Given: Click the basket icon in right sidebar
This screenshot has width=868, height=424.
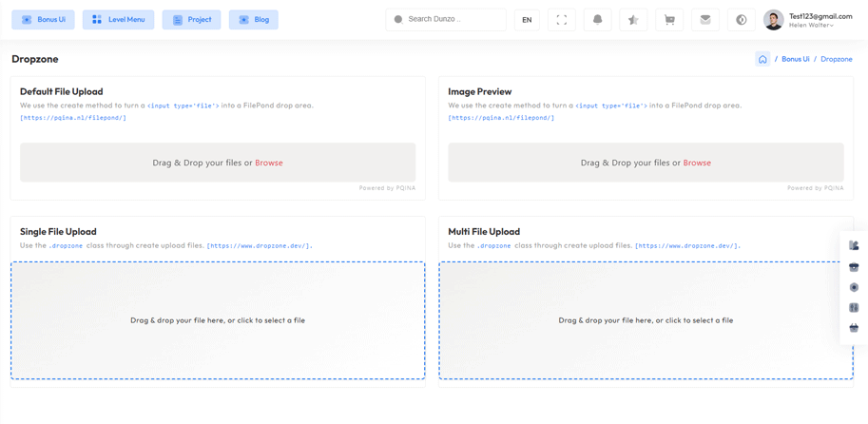Looking at the screenshot, I should (854, 328).
